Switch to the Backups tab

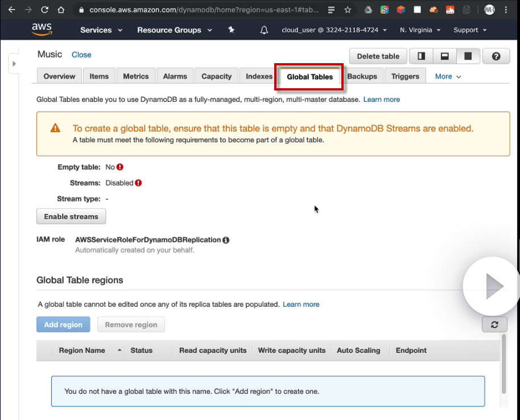tap(362, 76)
